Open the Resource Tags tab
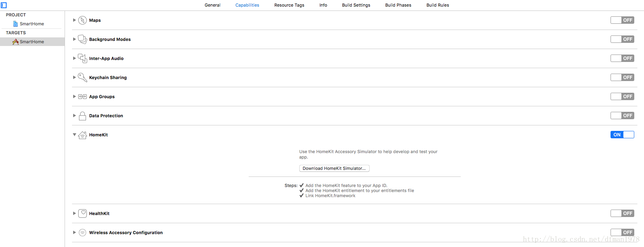The image size is (644, 247). click(x=289, y=5)
